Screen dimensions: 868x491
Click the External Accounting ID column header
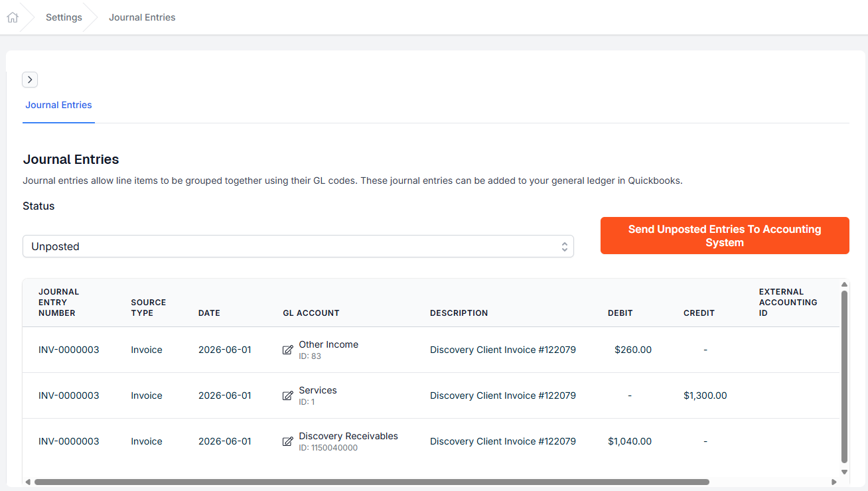788,303
